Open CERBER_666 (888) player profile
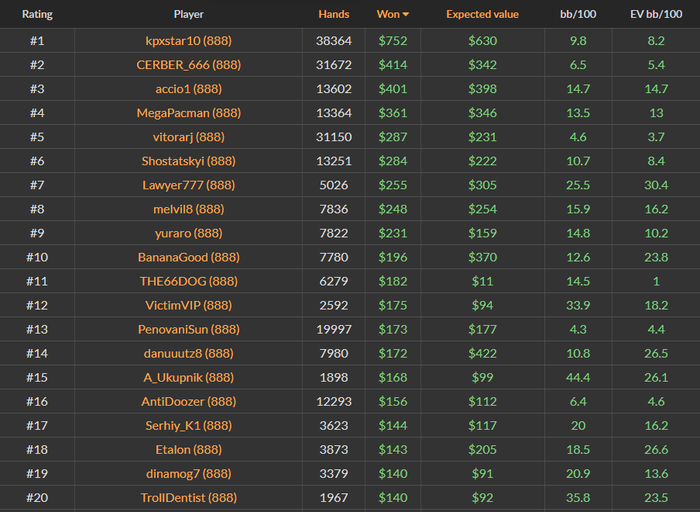 [188, 65]
